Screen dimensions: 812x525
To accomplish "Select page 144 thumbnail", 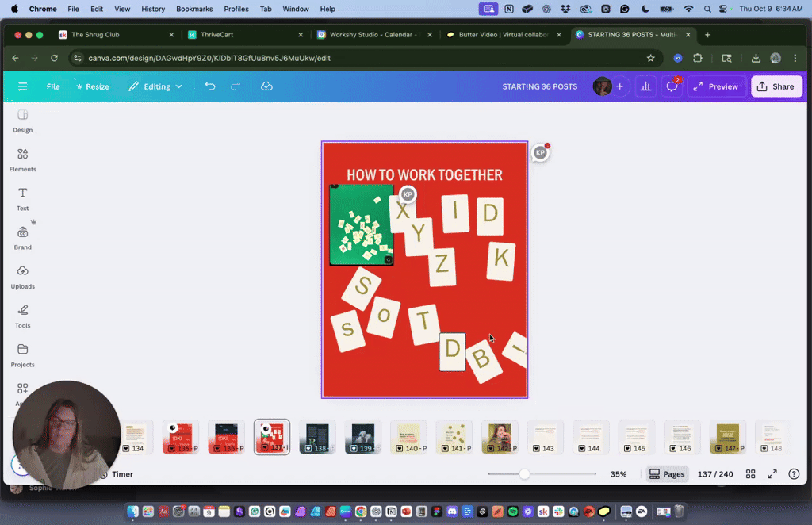I will [590, 437].
